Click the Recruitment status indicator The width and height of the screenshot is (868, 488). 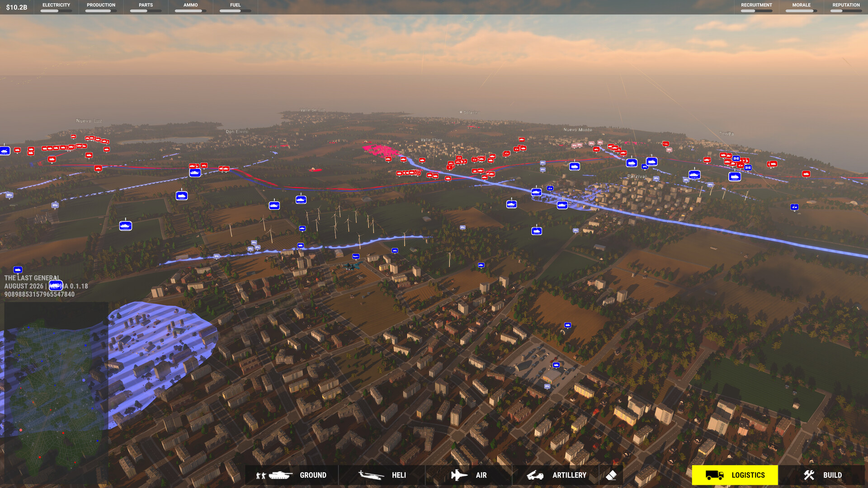click(x=756, y=7)
